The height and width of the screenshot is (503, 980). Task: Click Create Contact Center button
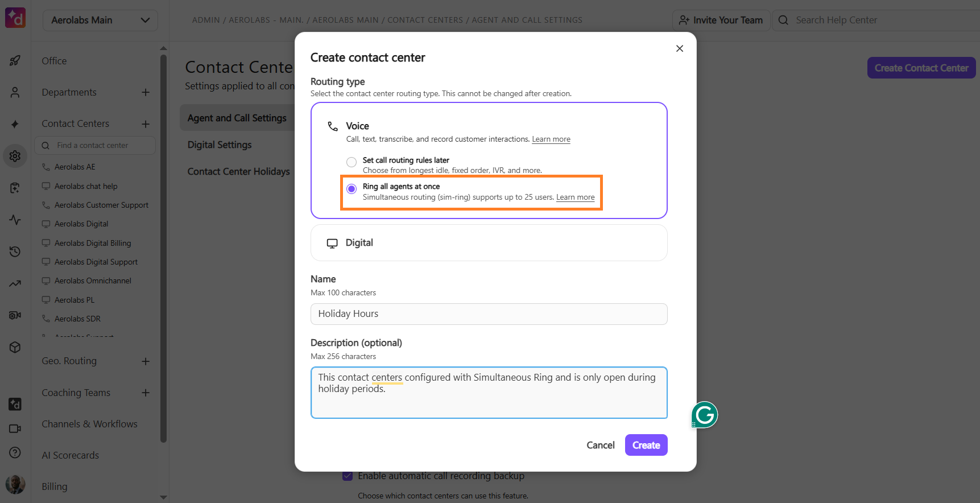(x=921, y=68)
